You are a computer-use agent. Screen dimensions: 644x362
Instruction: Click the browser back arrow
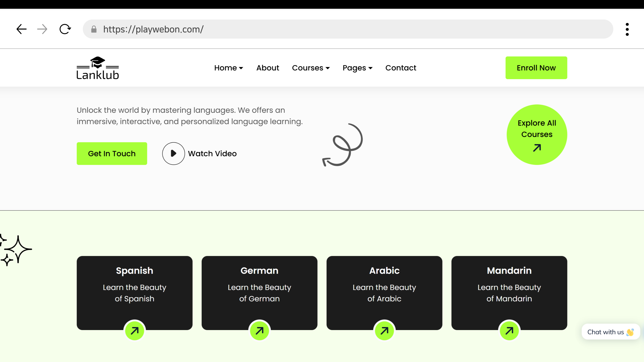click(x=21, y=29)
